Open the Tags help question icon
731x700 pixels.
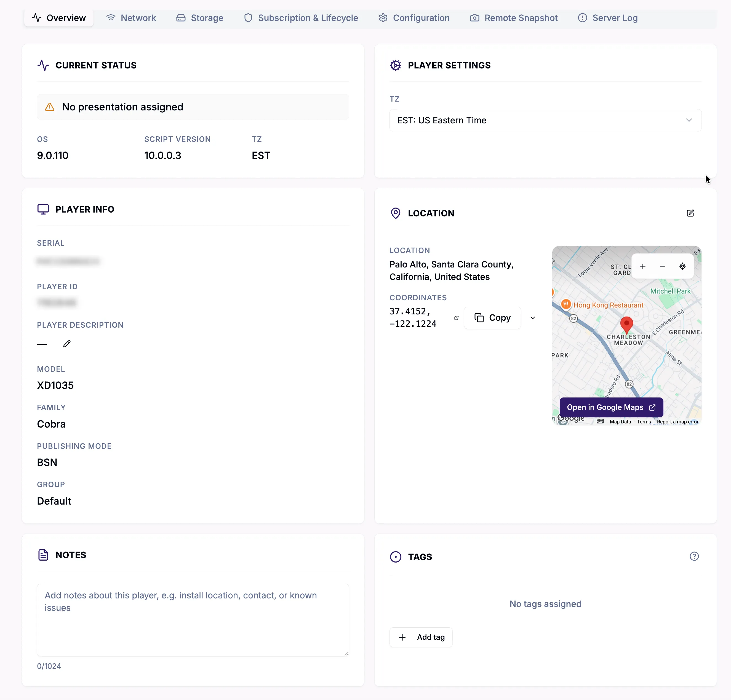(694, 556)
